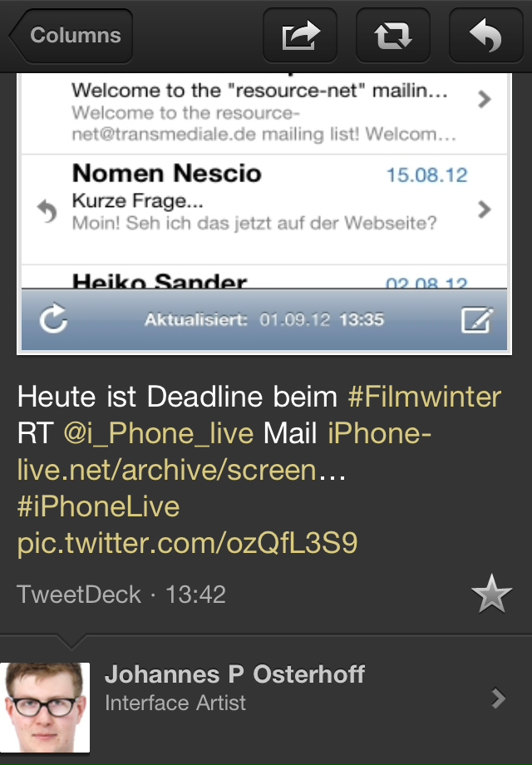Viewport: 532px width, 765px height.
Task: Go back to Columns
Action: [x=71, y=36]
